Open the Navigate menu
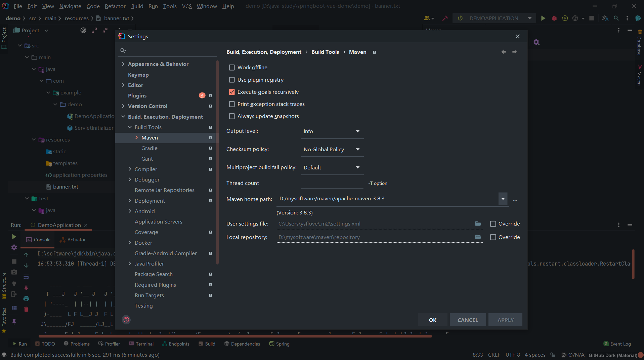Screen dimensions: 644x360 (x=70, y=6)
